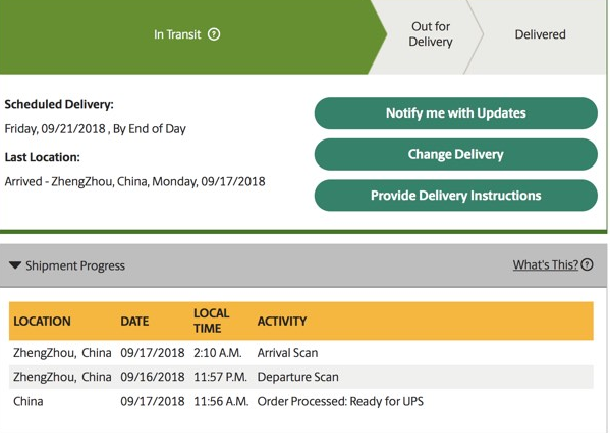Click the What's This question mark icon

(587, 265)
